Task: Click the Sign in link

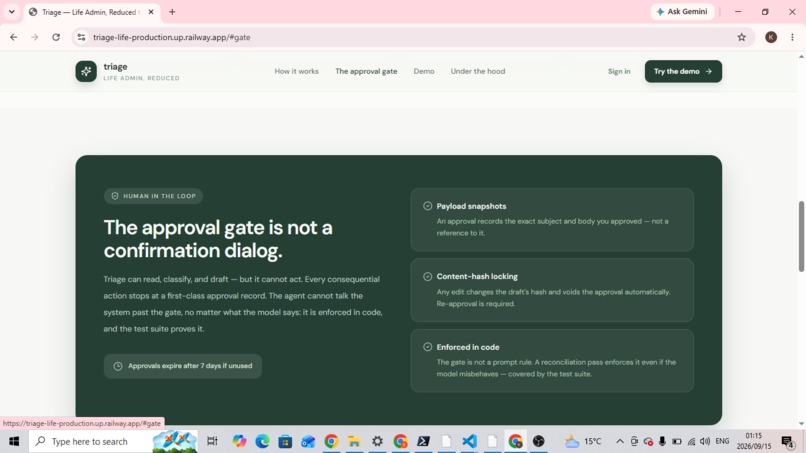Action: (619, 71)
